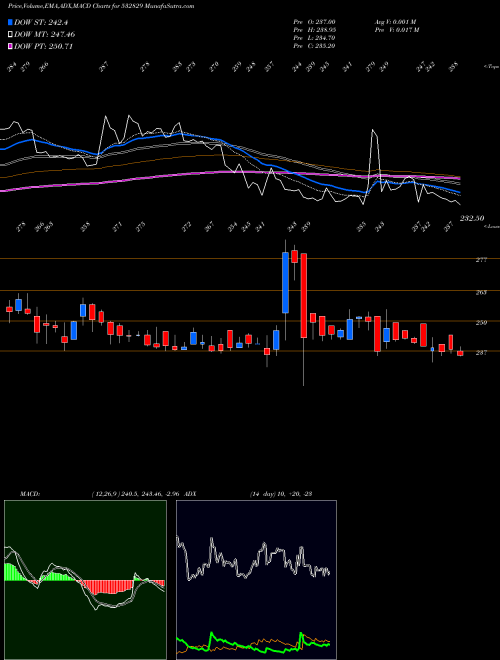Click the longest red candlestick beside the peak
Viewport: 500px width, 660px height.
pos(303,295)
